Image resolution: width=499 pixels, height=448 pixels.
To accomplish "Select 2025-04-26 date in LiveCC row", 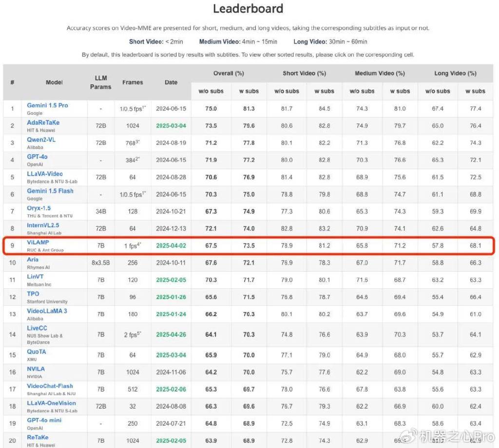I will coord(171,335).
